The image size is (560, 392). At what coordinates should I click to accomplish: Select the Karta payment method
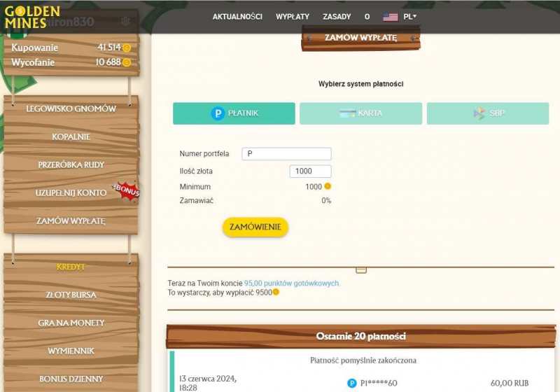coord(360,113)
